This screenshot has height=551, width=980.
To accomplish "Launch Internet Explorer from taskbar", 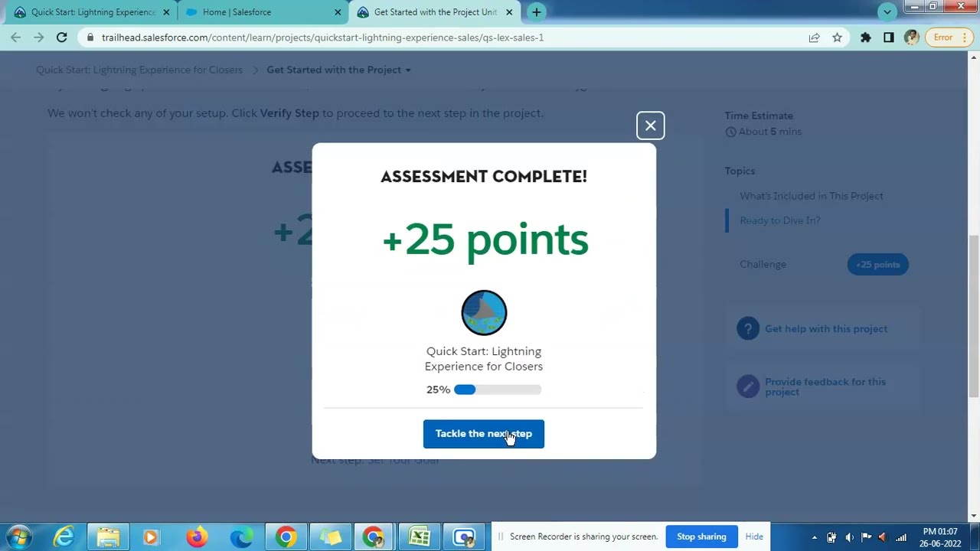I will [64, 537].
